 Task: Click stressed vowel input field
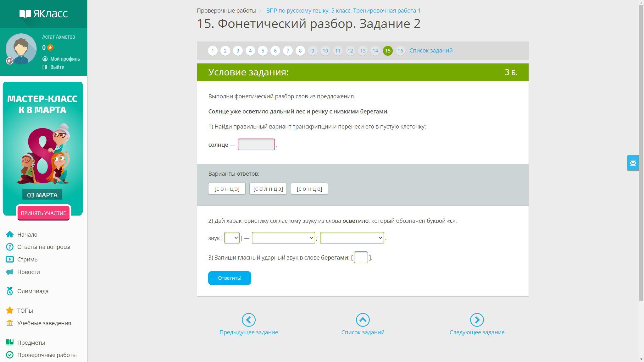(360, 257)
